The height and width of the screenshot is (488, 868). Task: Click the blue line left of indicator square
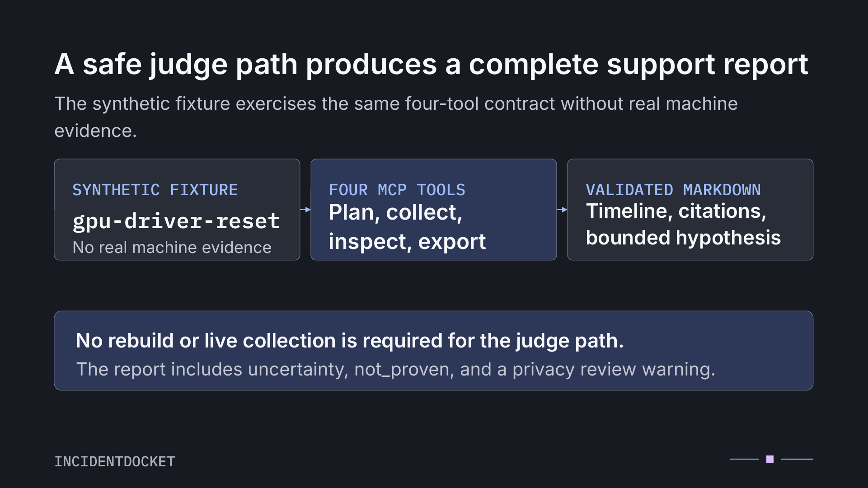[x=745, y=459]
